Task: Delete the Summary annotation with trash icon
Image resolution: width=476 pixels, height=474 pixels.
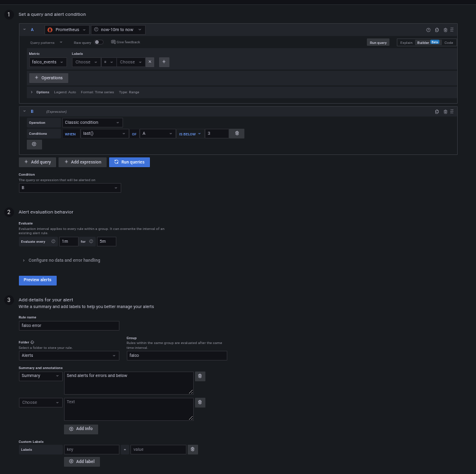Action: coord(200,376)
